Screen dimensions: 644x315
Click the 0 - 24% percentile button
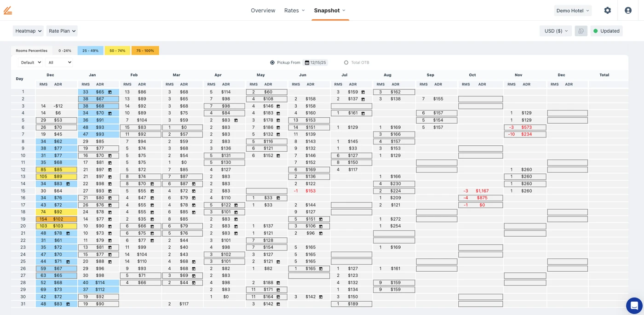point(64,50)
